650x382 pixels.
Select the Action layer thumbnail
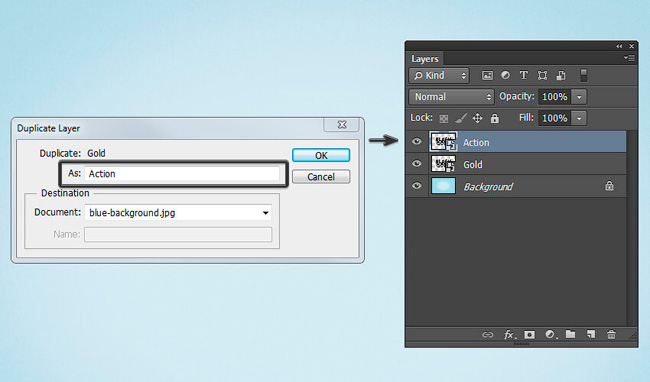coord(443,142)
